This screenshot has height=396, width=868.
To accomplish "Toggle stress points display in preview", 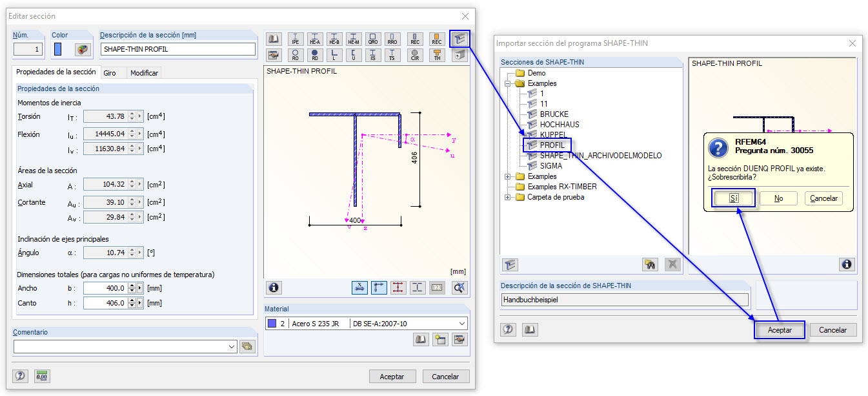I will coord(398,287).
